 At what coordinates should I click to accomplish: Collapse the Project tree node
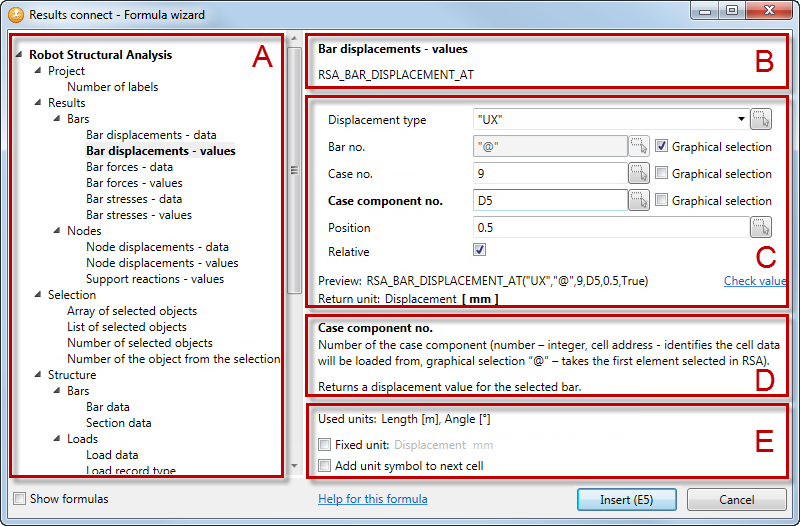click(38, 70)
